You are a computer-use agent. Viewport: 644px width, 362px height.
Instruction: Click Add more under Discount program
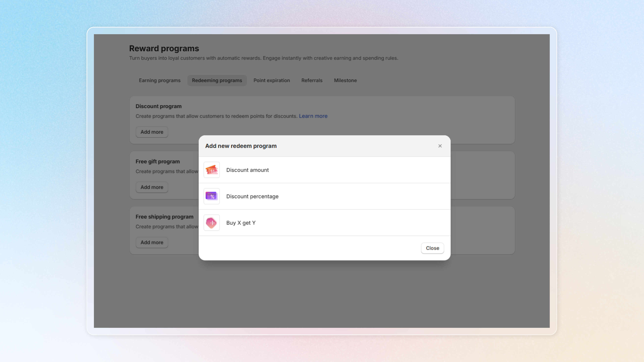152,132
